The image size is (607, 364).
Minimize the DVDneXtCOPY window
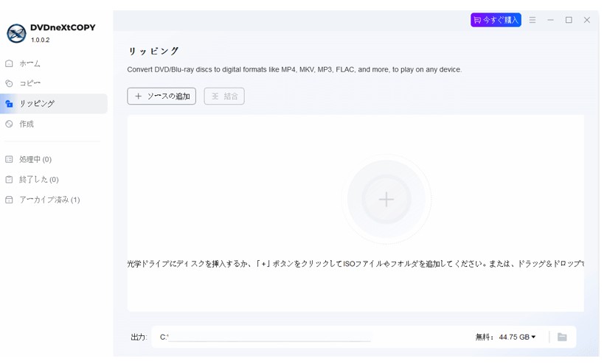(x=550, y=20)
